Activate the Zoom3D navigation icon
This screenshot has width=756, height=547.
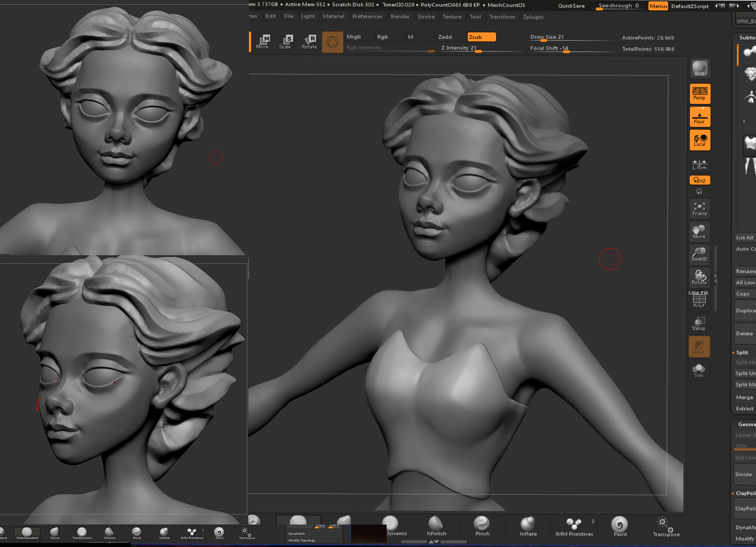click(699, 254)
